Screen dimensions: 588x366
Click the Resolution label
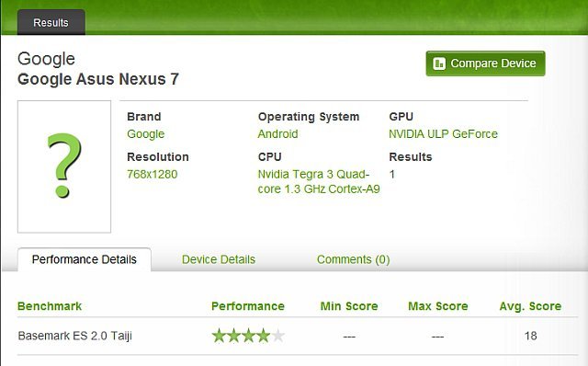point(158,157)
